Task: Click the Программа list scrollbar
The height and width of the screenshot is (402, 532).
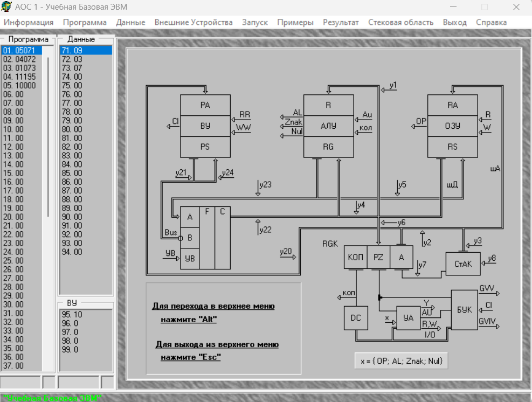Action: point(48,137)
